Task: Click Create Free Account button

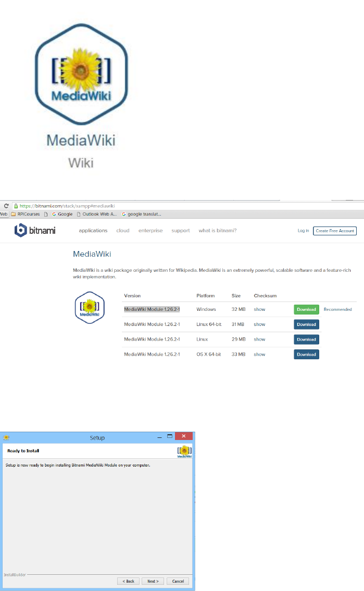Action: 335,231
